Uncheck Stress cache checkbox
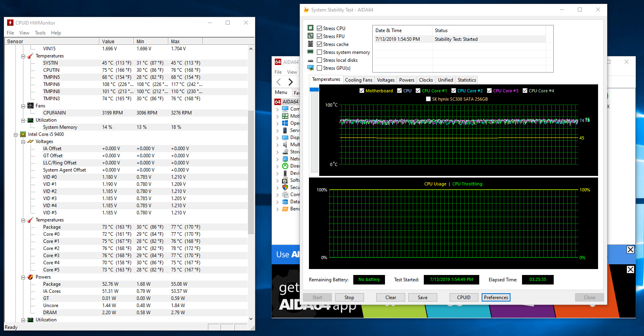 point(319,44)
